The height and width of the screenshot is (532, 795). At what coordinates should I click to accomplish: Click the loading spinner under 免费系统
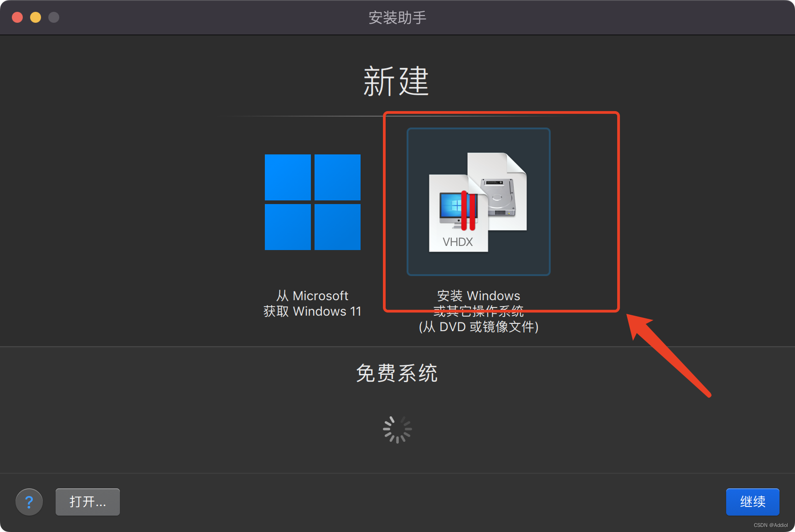397,429
